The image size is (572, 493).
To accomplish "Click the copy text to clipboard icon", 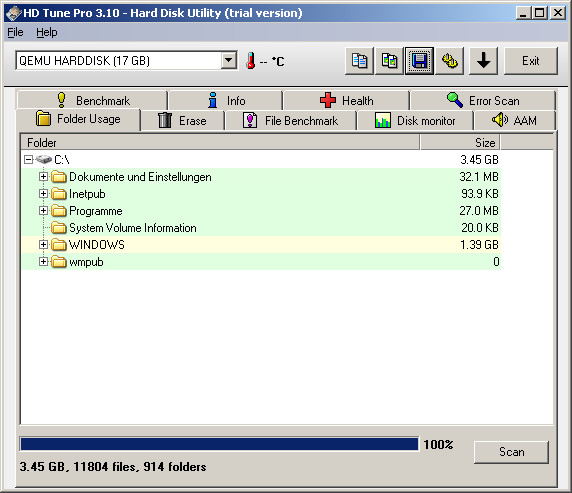I will (x=359, y=61).
